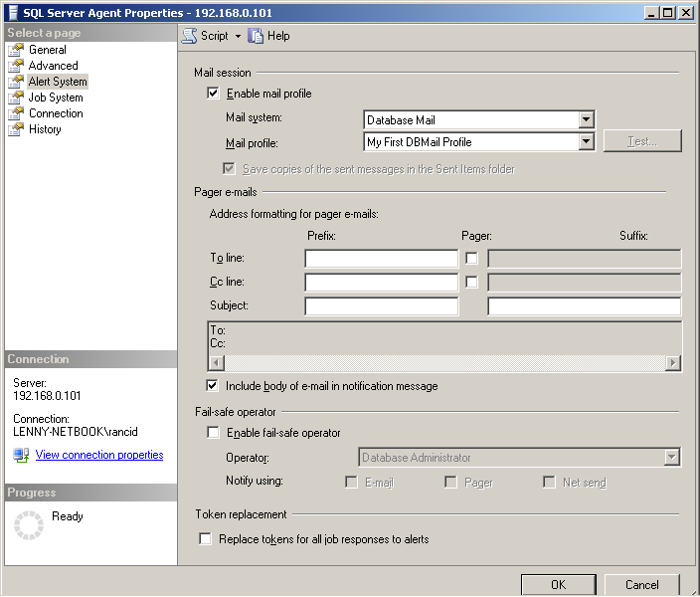Viewport: 700px width, 597px height.
Task: Click the connection properties computer icon
Action: [x=21, y=455]
